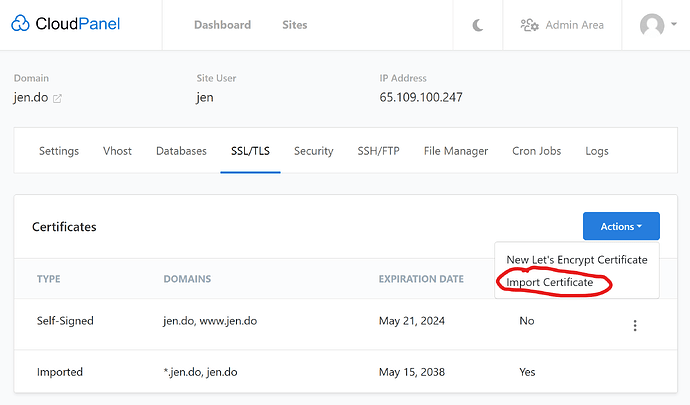Click the '*.jen.do, jen.do' domains cell
Screen dimensions: 690x405
coord(200,372)
